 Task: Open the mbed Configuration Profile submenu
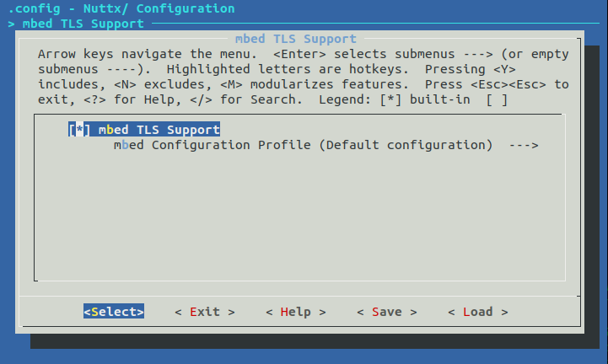tap(326, 145)
